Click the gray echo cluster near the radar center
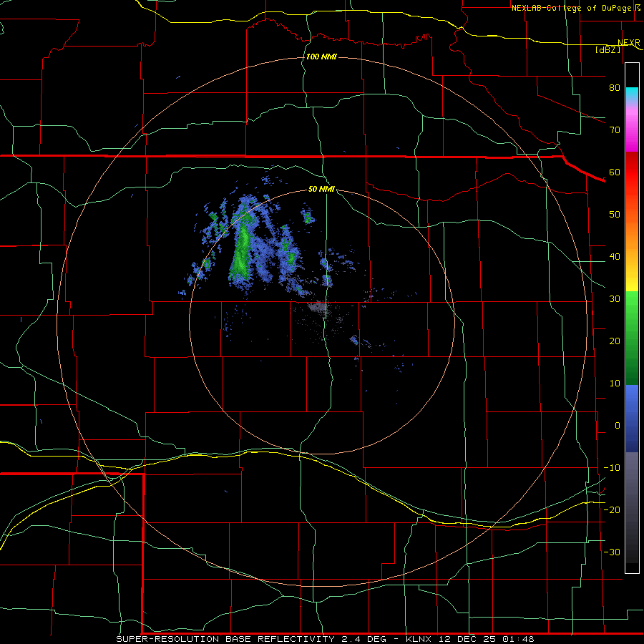Image resolution: width=644 pixels, height=644 pixels. pyautogui.click(x=316, y=306)
